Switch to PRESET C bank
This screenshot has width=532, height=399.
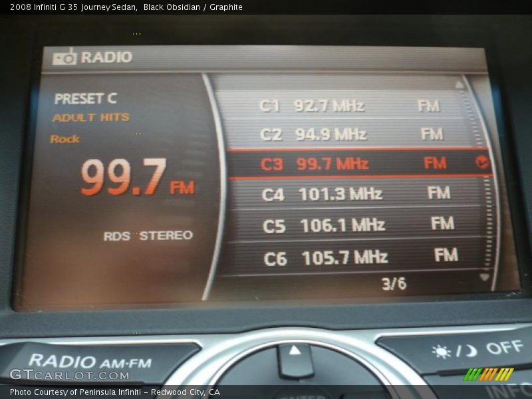coord(85,98)
